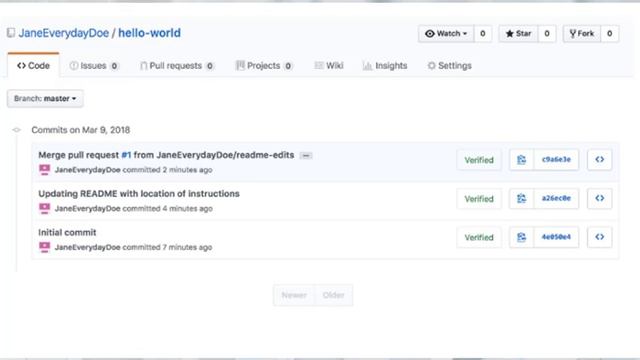Browse repository at commit a26ec0e
This screenshot has height=360, width=640.
[600, 198]
